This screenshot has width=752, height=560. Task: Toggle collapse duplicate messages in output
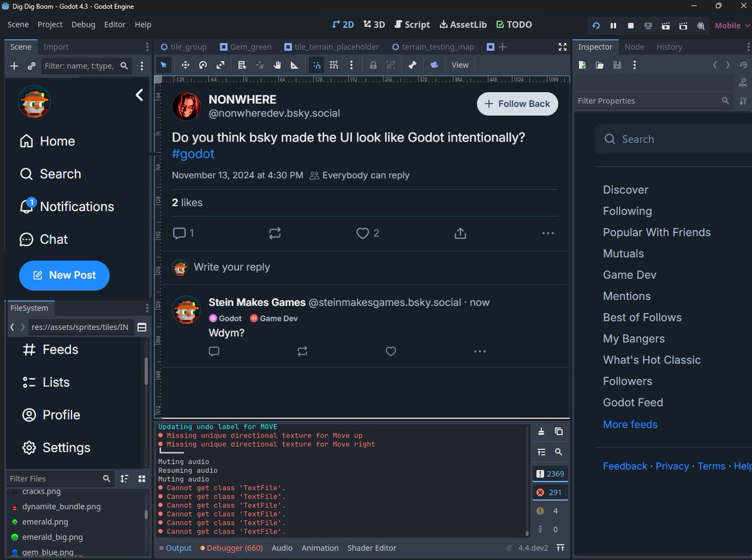(x=542, y=452)
